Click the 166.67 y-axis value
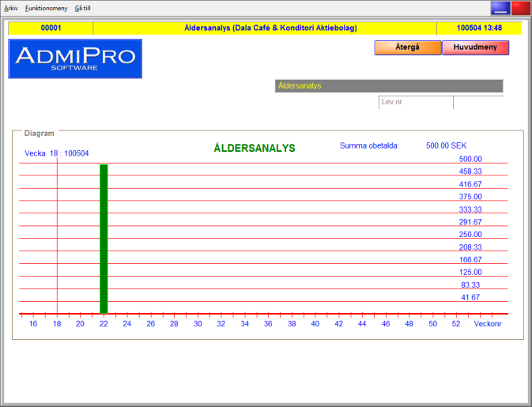 [470, 260]
